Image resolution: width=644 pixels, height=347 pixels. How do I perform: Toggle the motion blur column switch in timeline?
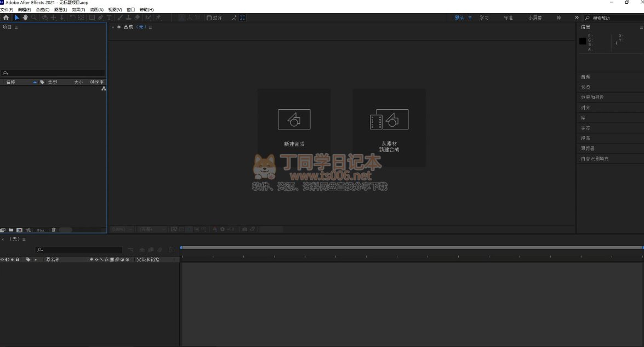(117, 259)
